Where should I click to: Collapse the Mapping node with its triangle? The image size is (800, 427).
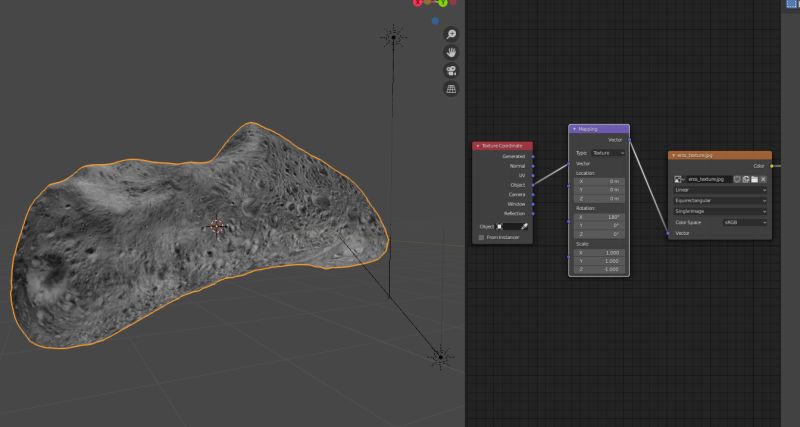tap(574, 130)
